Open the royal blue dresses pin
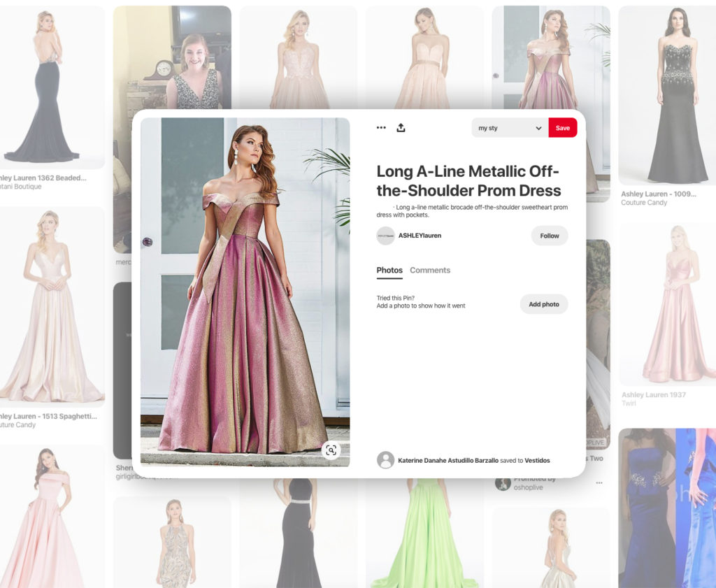 point(667,508)
